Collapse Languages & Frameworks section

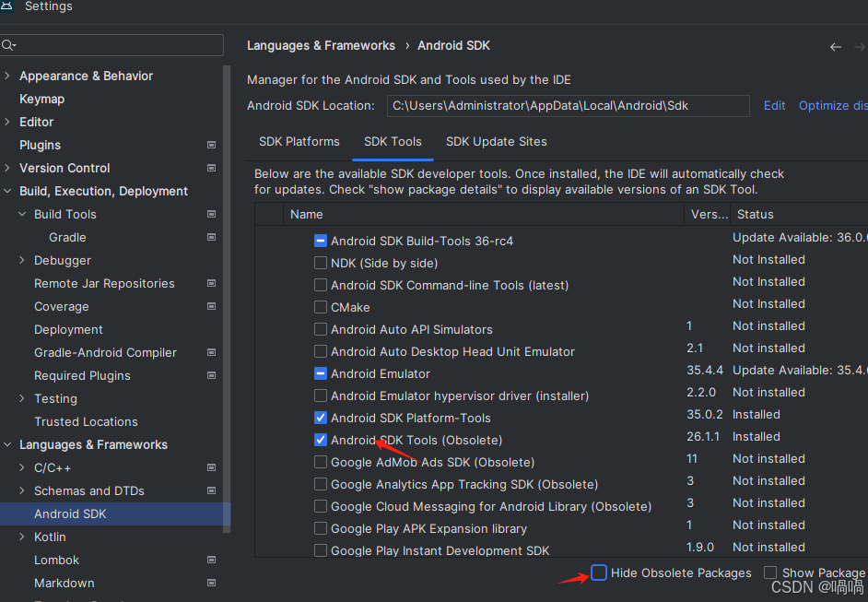(x=7, y=444)
